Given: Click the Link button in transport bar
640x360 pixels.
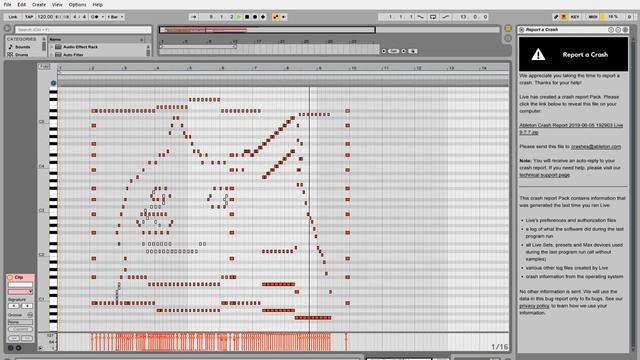Looking at the screenshot, I should tap(13, 17).
